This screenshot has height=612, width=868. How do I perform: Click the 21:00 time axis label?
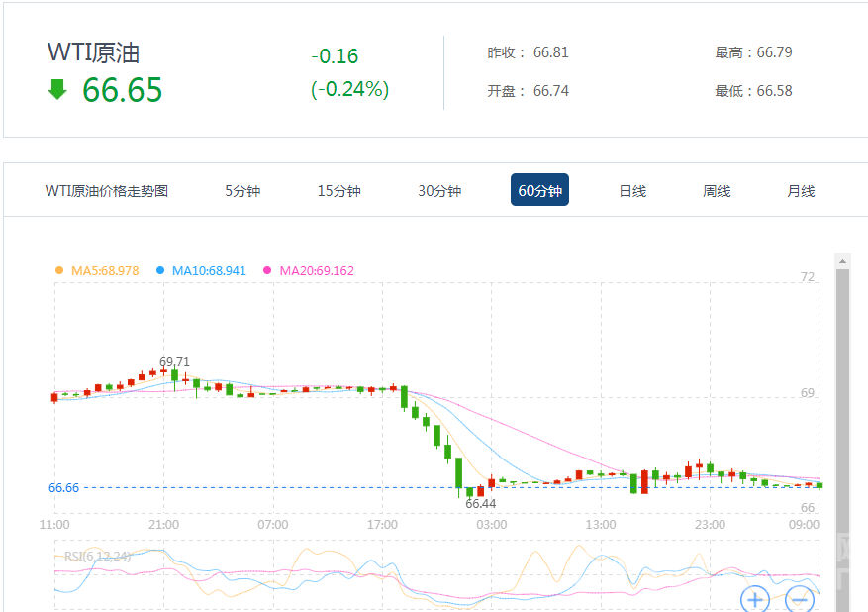tap(164, 525)
